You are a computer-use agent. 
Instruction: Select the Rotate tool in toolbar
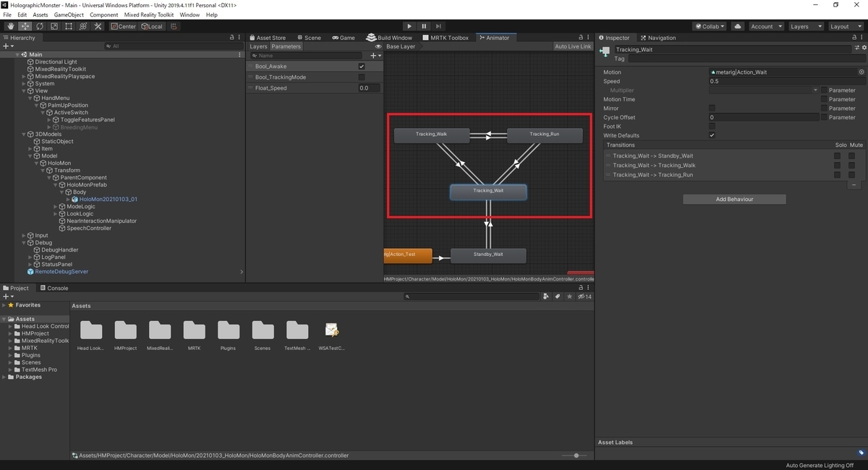pyautogui.click(x=39, y=26)
